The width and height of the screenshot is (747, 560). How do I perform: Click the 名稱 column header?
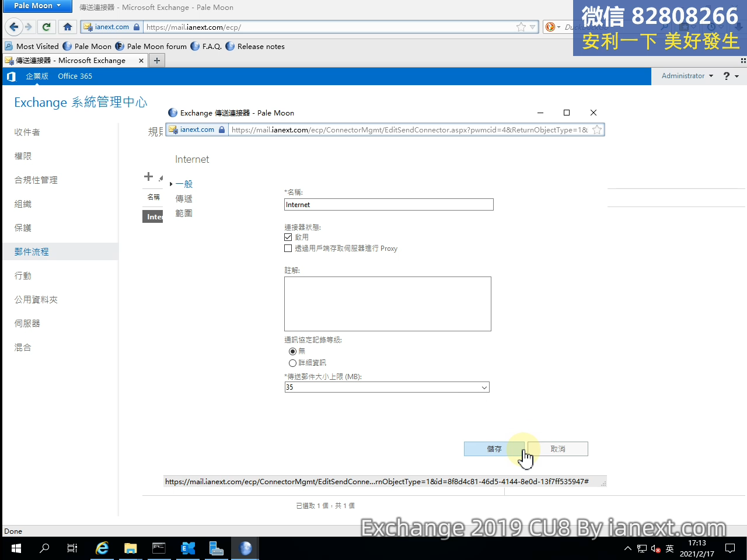[153, 197]
